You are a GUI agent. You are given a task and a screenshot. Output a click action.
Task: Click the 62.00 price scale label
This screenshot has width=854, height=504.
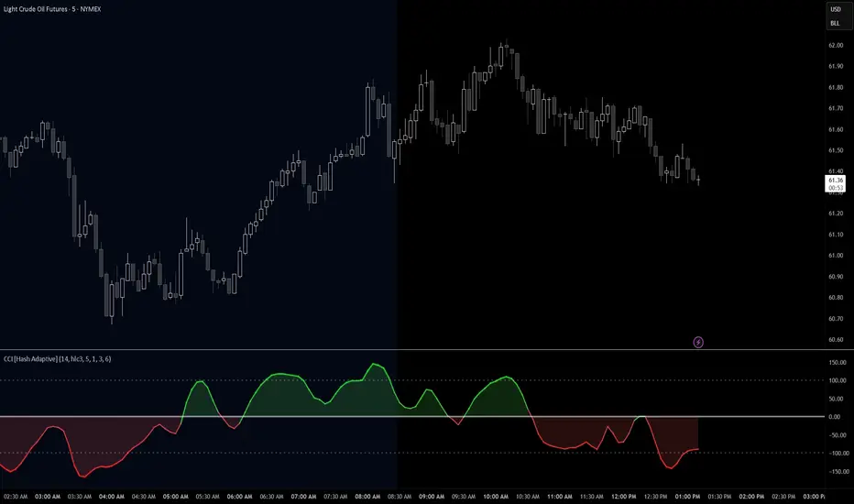[836, 45]
